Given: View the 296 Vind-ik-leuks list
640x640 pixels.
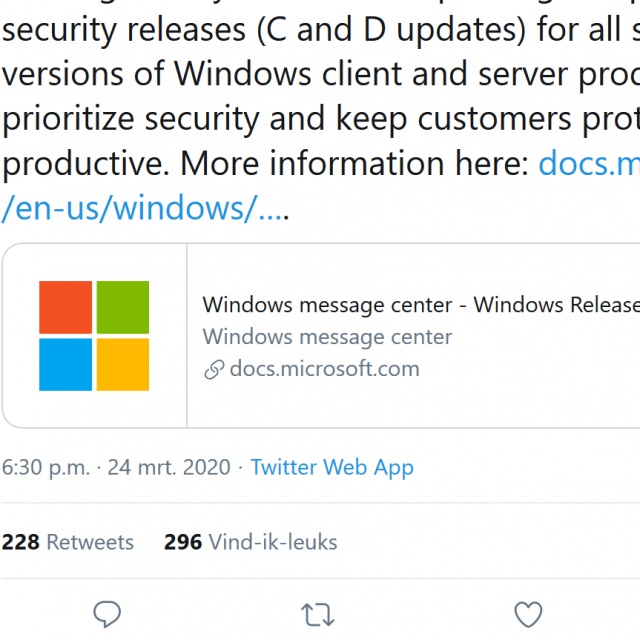Looking at the screenshot, I should point(251,542).
